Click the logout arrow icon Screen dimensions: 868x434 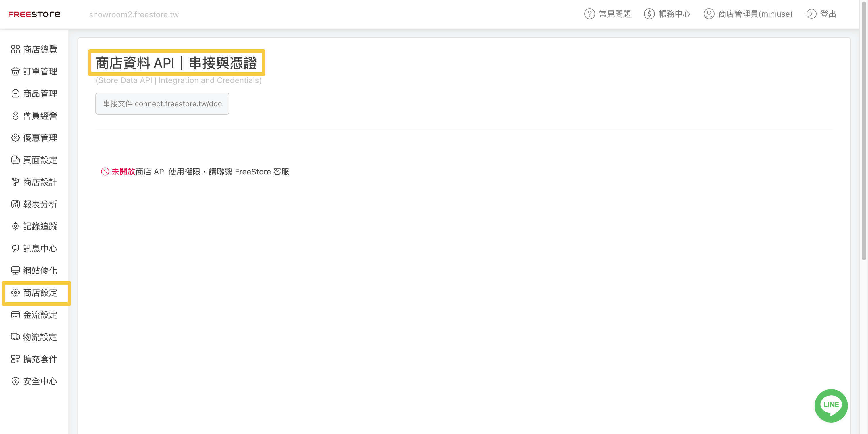click(x=811, y=14)
